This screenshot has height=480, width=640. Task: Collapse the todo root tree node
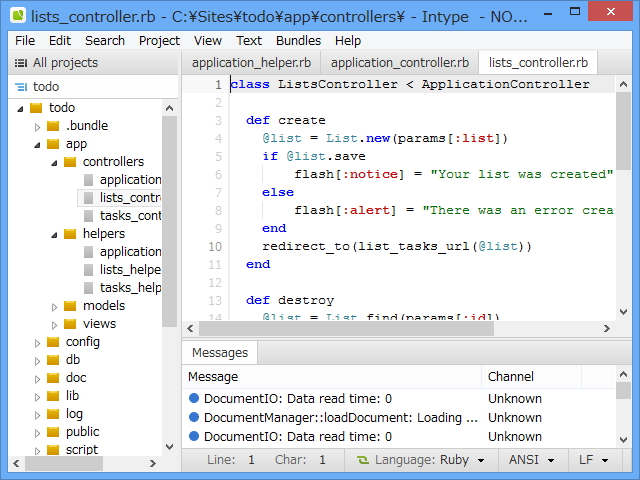(20, 109)
